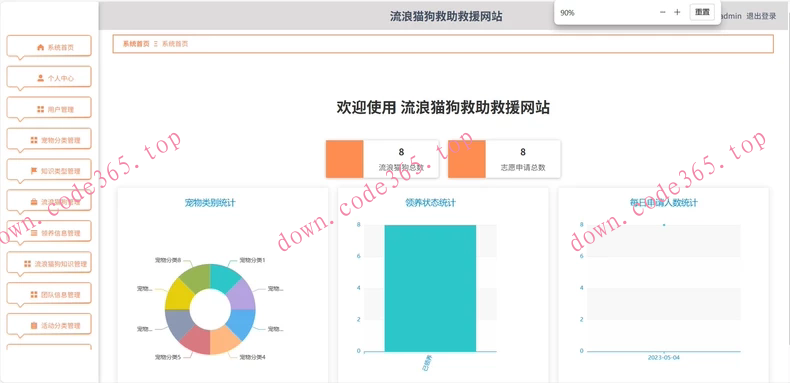Image resolution: width=790 pixels, height=383 pixels.
Task: Click the welcome heading 欢迎使用 流浪猫狗救助救援网站
Action: point(443,107)
